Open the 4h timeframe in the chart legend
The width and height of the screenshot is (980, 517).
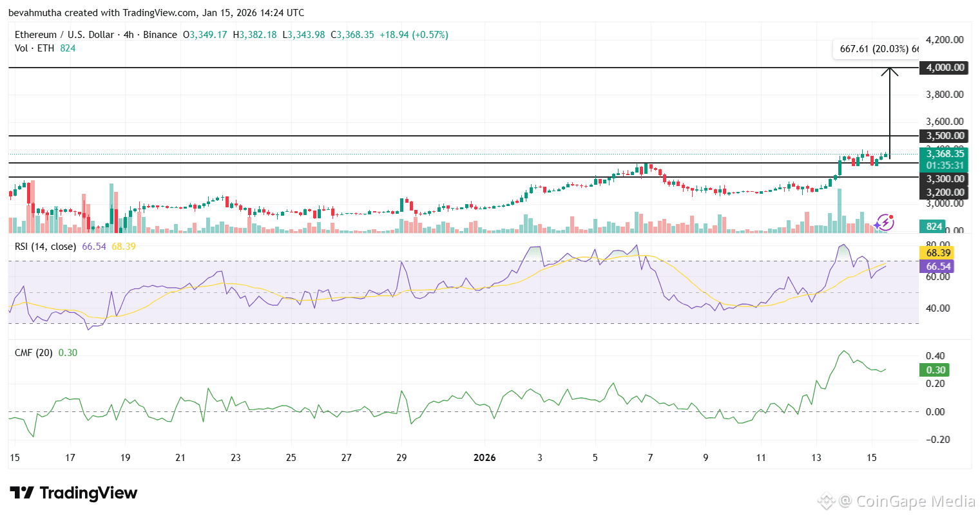(127, 34)
